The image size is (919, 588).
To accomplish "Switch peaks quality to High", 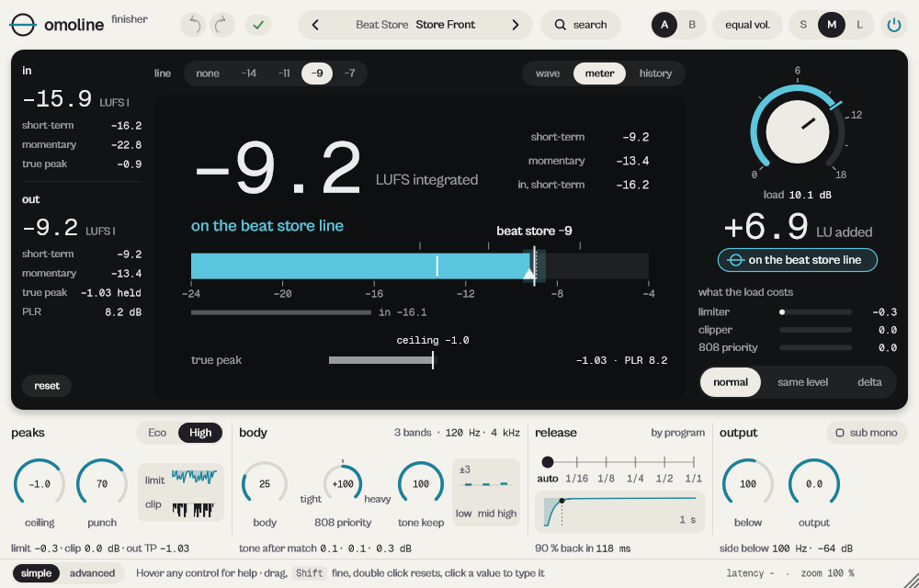I will click(x=200, y=433).
